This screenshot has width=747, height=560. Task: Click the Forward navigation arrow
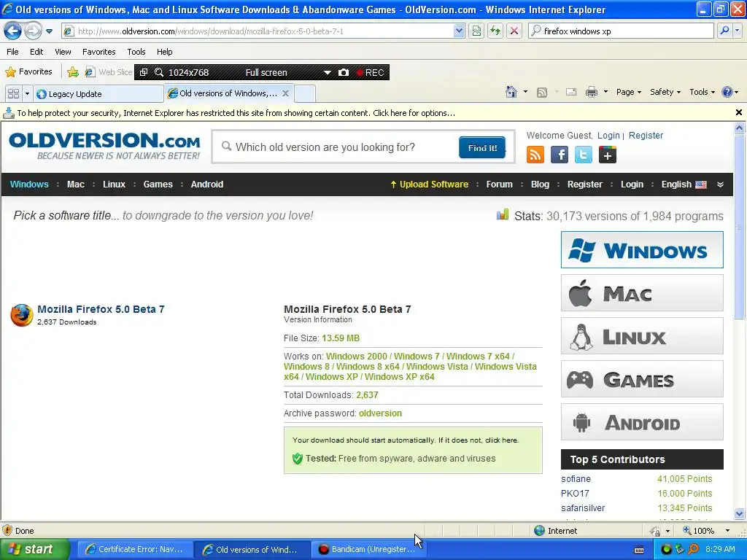tap(33, 31)
